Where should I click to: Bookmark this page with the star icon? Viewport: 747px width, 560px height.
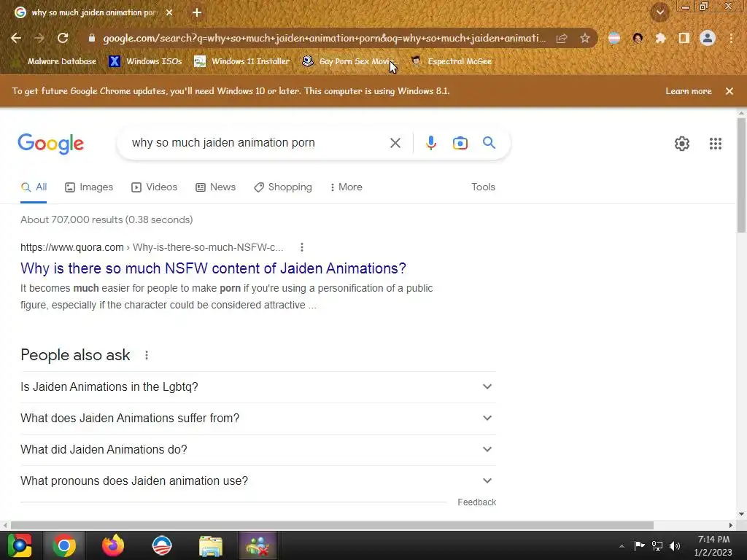(585, 38)
